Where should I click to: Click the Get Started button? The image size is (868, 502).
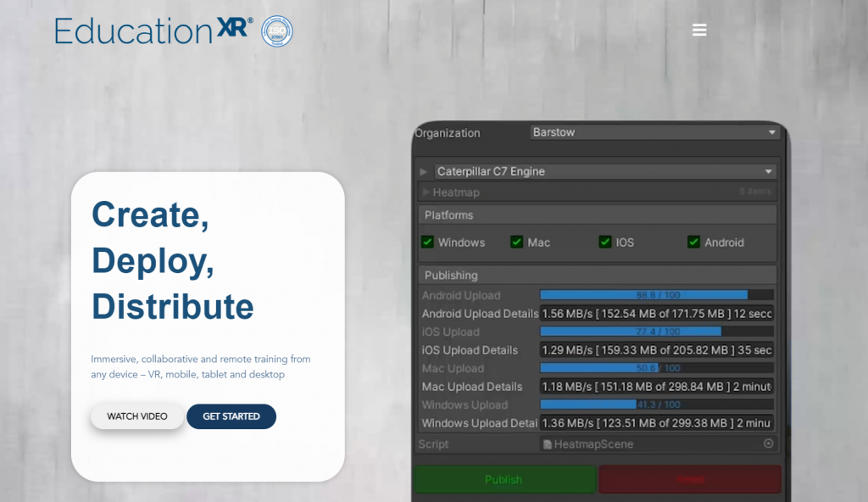[x=231, y=416]
